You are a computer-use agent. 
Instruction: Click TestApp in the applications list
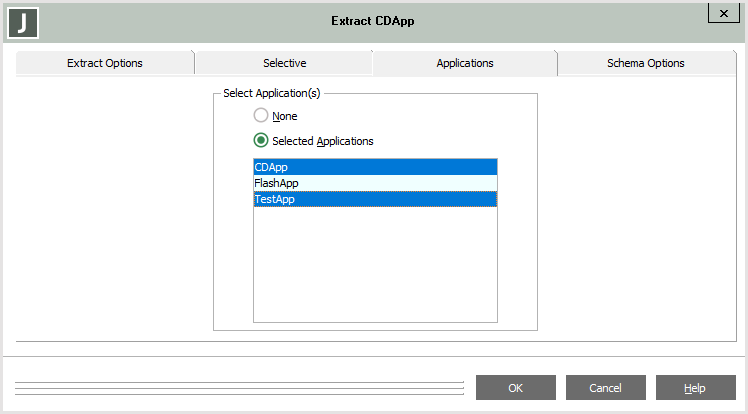374,199
